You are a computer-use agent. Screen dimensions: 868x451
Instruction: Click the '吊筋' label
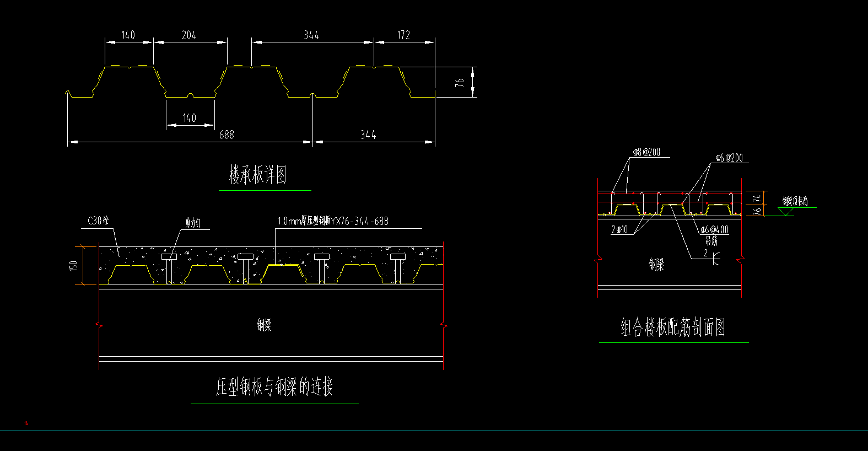711,240
